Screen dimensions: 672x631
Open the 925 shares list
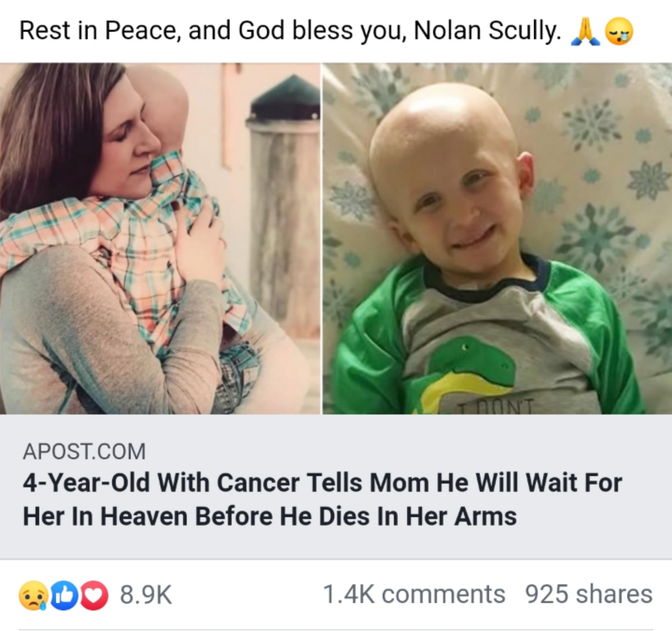click(x=589, y=594)
